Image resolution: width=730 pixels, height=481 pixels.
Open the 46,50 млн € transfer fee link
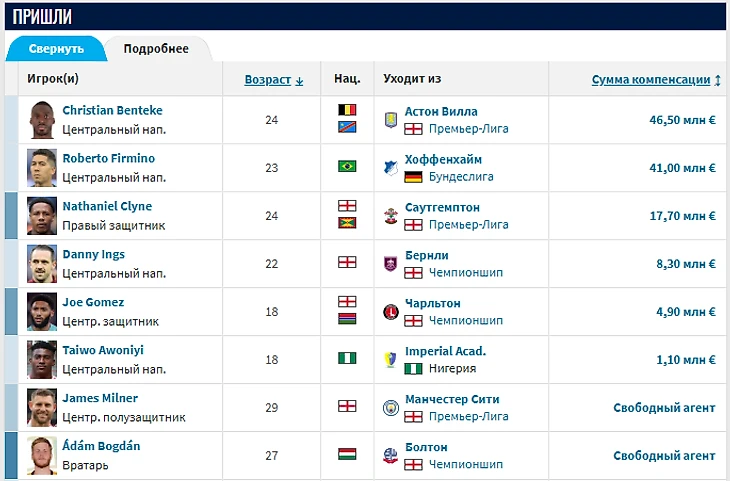point(682,120)
